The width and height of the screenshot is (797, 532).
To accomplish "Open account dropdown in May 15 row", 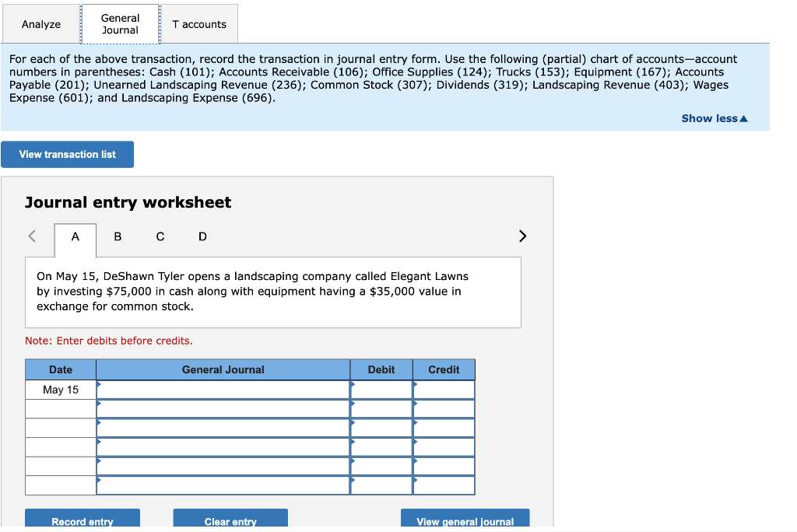I will 223,390.
